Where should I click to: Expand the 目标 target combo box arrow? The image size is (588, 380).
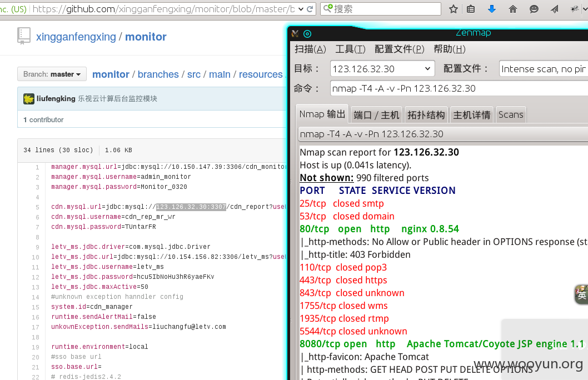click(x=427, y=68)
